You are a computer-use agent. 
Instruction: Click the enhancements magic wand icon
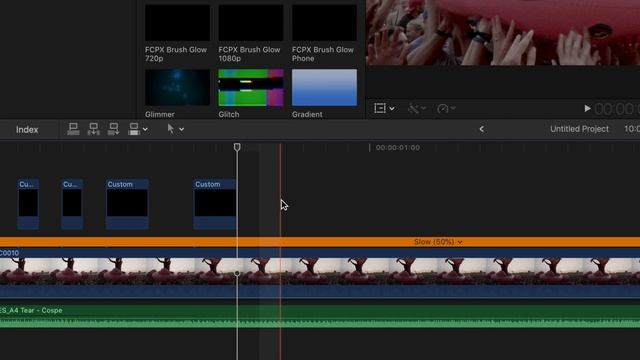413,109
